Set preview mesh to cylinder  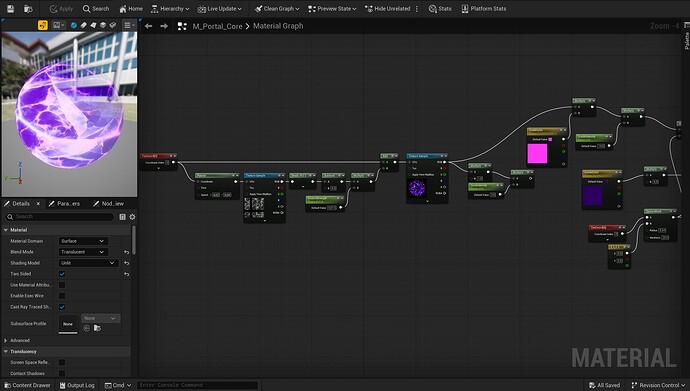(83, 25)
